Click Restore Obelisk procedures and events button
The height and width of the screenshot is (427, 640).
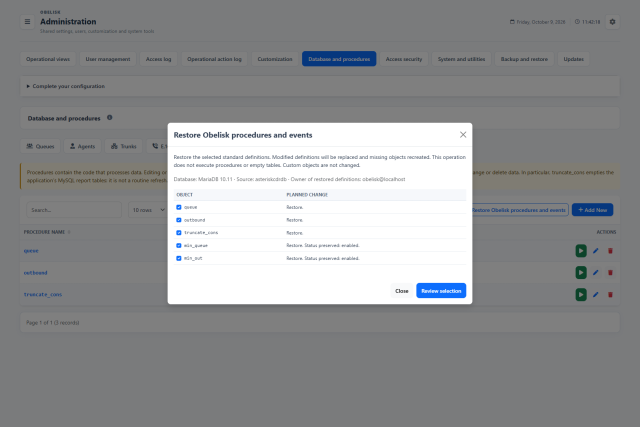coord(519,210)
